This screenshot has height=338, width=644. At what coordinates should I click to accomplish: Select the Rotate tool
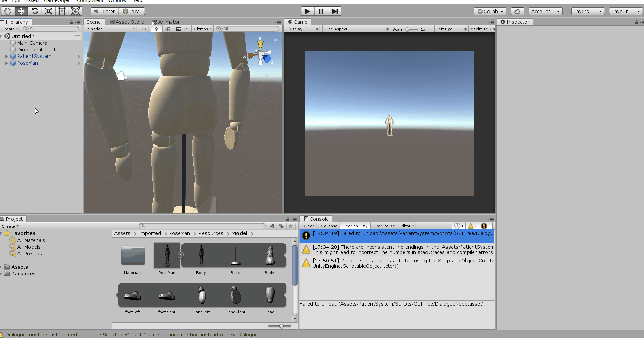click(35, 11)
